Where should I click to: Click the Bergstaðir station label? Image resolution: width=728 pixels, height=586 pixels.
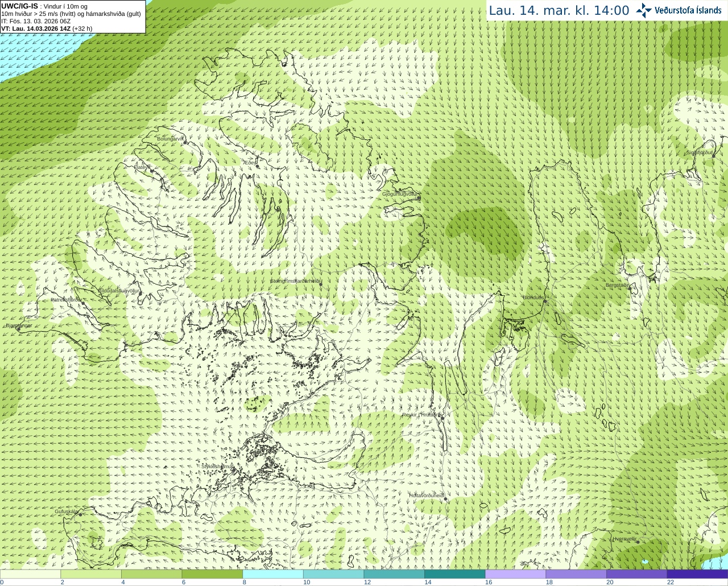tap(617, 285)
